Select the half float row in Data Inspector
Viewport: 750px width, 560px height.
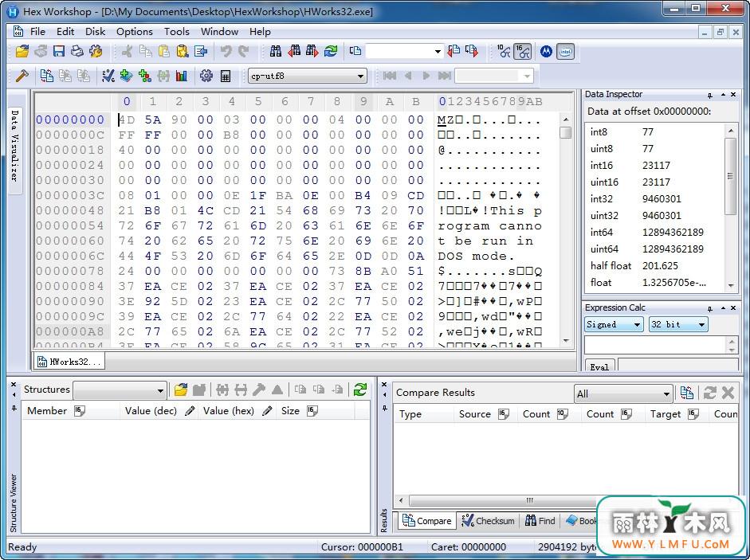pos(655,266)
